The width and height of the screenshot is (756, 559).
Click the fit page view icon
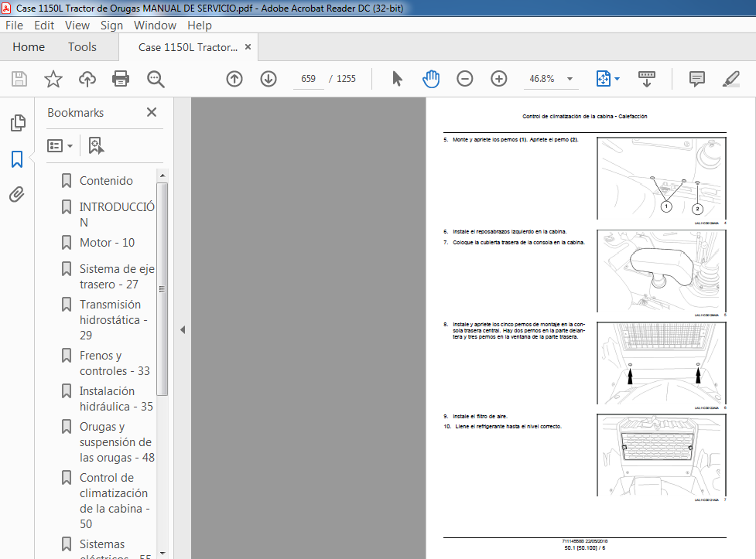coord(603,79)
